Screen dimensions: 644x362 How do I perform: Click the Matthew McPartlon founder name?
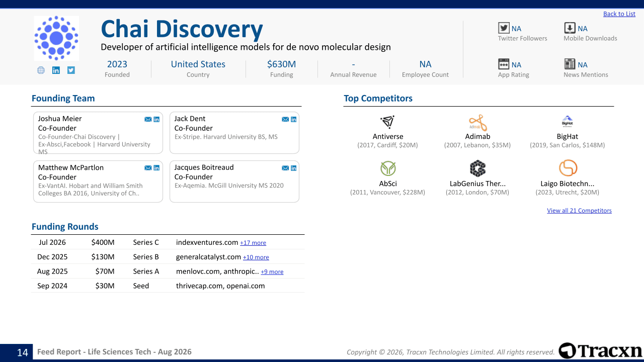[x=71, y=167]
